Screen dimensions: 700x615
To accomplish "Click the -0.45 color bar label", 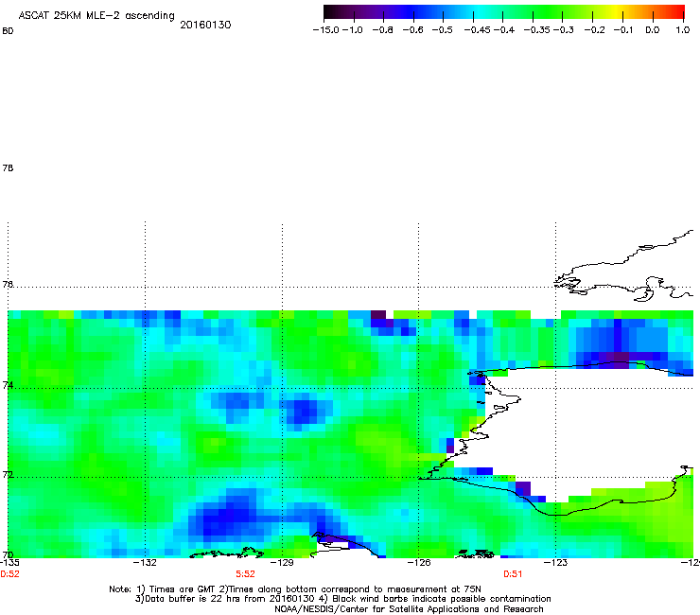I will [478, 30].
